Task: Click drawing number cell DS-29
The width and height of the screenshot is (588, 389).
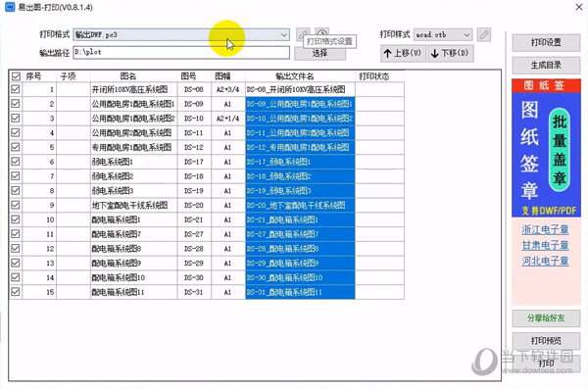Action: (x=194, y=264)
